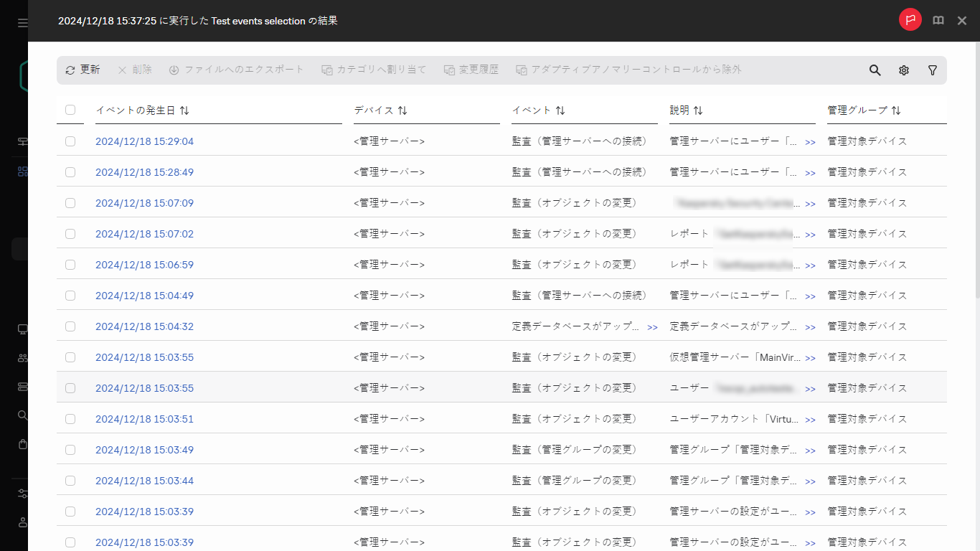The image size is (980, 551).
Task: Open 変更履歴 from the toolbar
Action: [472, 70]
